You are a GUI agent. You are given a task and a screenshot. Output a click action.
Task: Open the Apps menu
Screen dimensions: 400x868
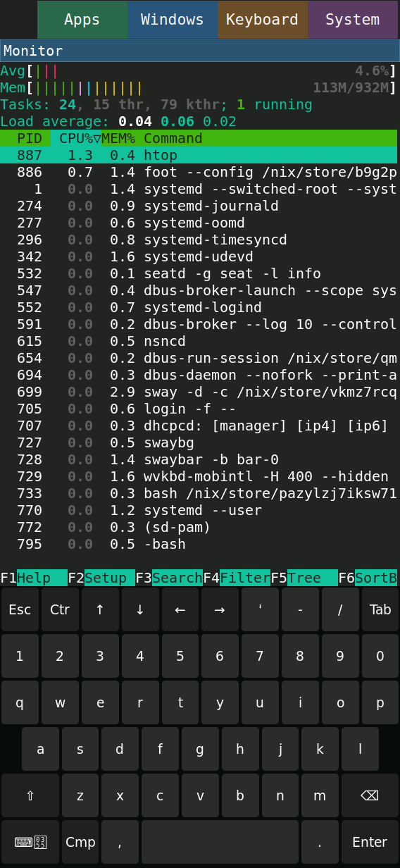(82, 20)
